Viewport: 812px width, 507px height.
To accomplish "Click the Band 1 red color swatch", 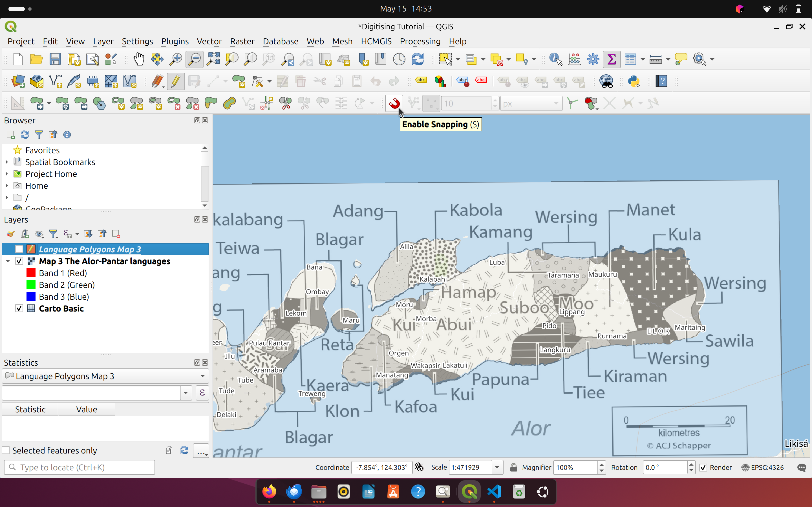I will [x=31, y=273].
